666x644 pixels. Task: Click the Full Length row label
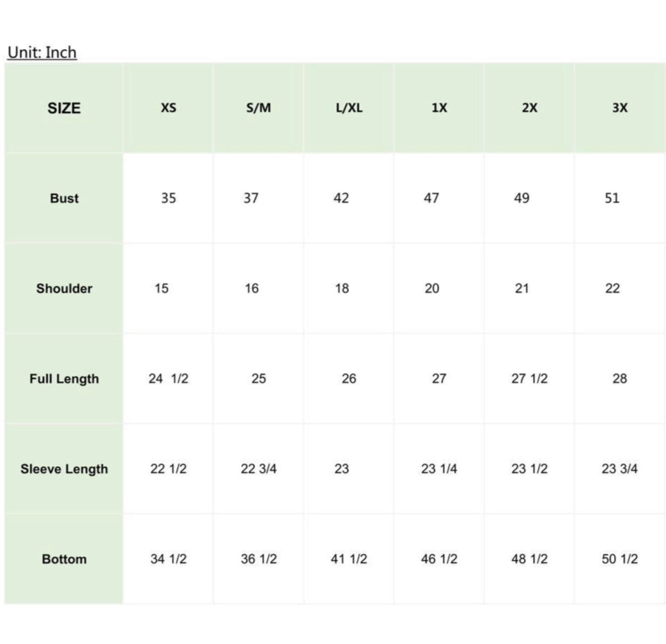[x=64, y=379]
